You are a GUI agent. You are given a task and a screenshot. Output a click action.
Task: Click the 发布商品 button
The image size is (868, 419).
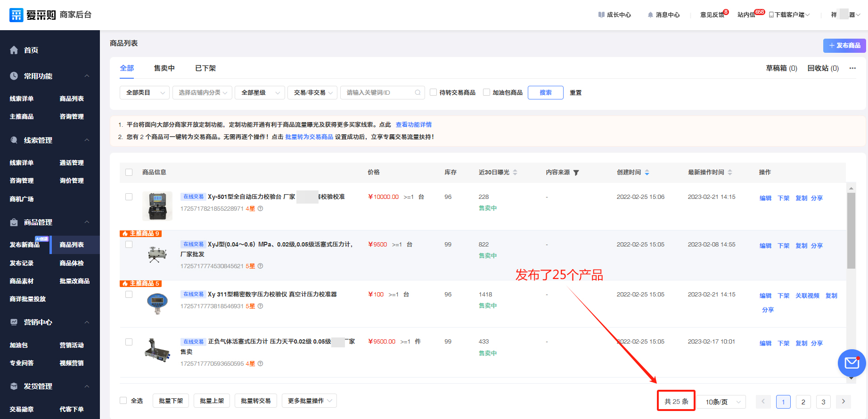tap(844, 45)
